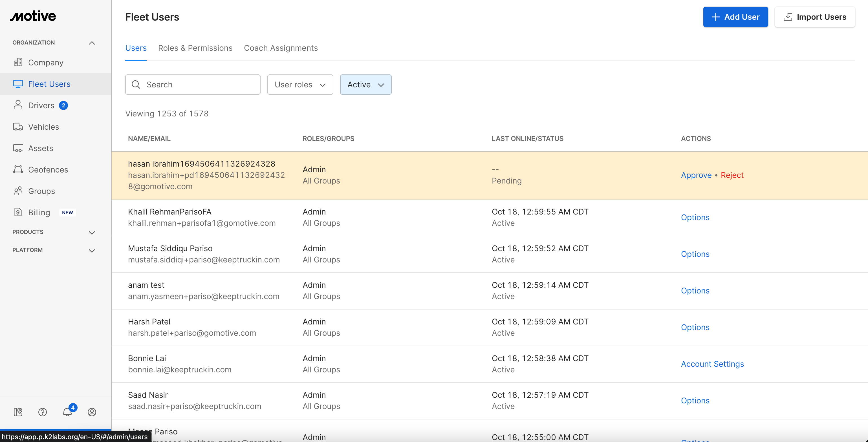Expand the Platform section
Image resolution: width=868 pixels, height=442 pixels.
click(92, 250)
